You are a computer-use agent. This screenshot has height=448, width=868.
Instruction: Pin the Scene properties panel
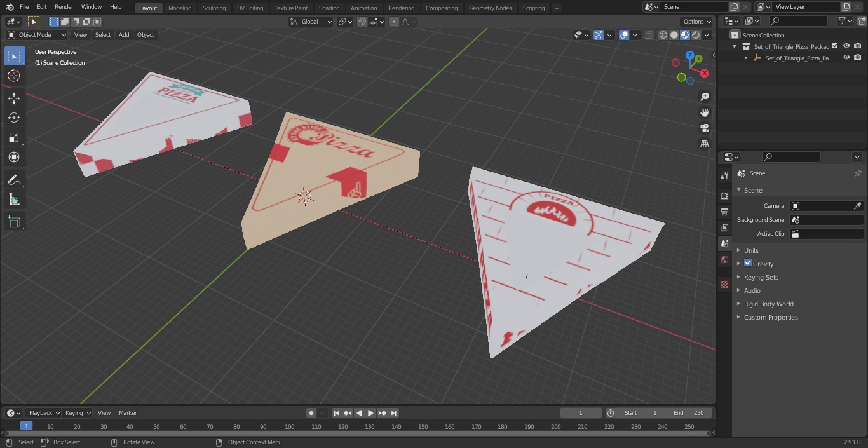click(x=857, y=173)
